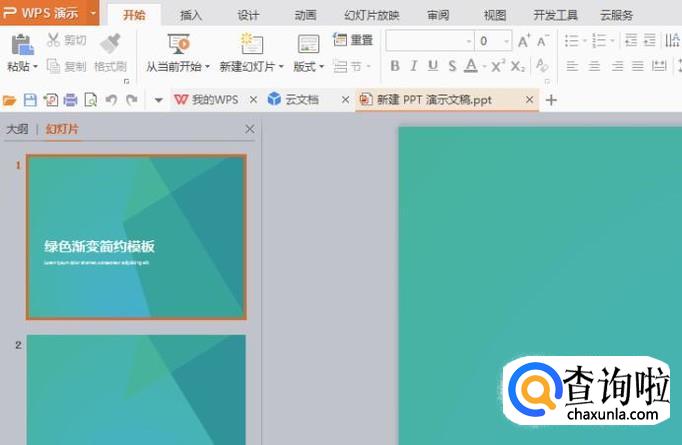Viewport: 682px width, 445px height.
Task: Decrease font size with A- icon
Action: click(543, 41)
